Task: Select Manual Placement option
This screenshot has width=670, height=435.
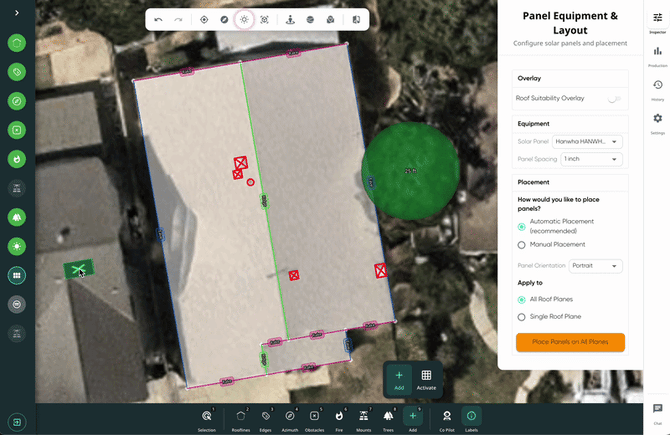Action: [521, 244]
